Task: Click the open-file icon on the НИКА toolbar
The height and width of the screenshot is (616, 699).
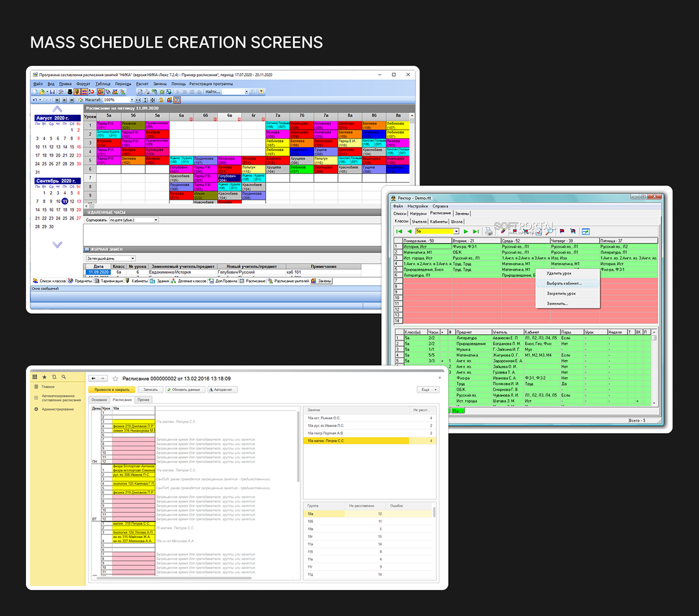Action: coord(42,92)
